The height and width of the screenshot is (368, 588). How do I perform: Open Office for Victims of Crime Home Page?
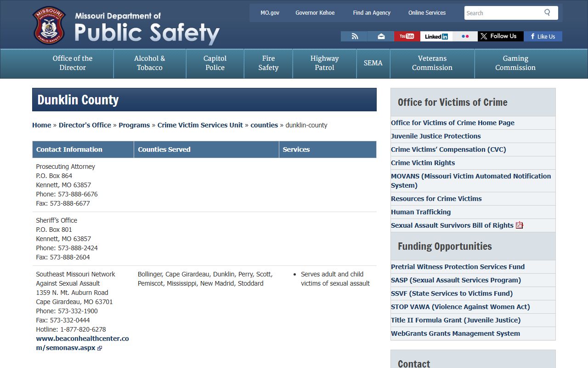452,123
